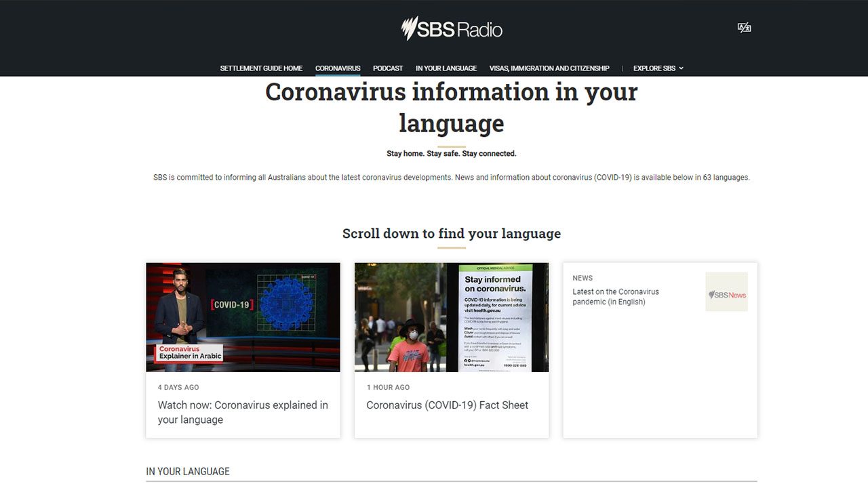Click the 4 DAYS AGO timestamp

(x=178, y=388)
